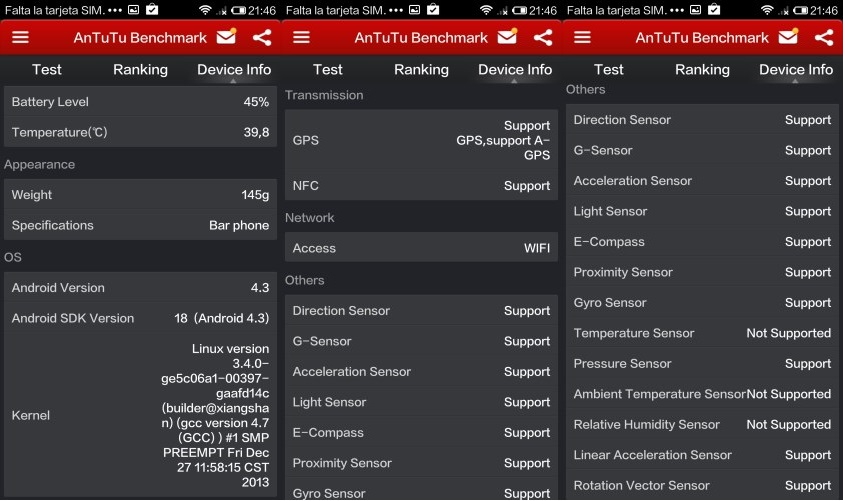
Task: Tap the Access WIFI network row
Action: [x=421, y=248]
